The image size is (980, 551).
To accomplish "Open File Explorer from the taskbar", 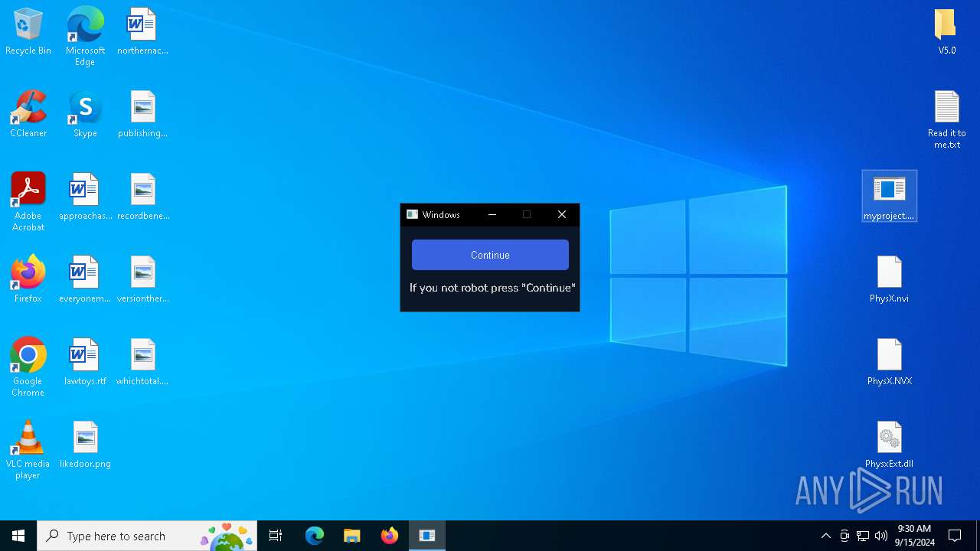I will (352, 536).
